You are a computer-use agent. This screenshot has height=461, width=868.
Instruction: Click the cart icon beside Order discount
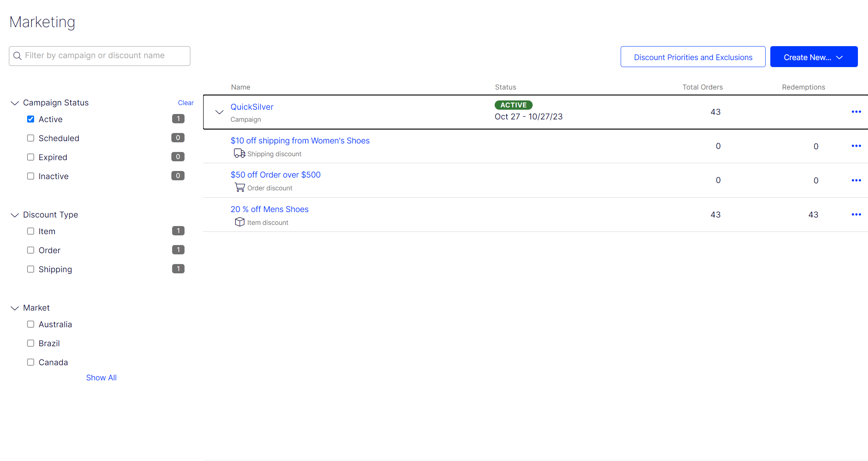tap(240, 188)
